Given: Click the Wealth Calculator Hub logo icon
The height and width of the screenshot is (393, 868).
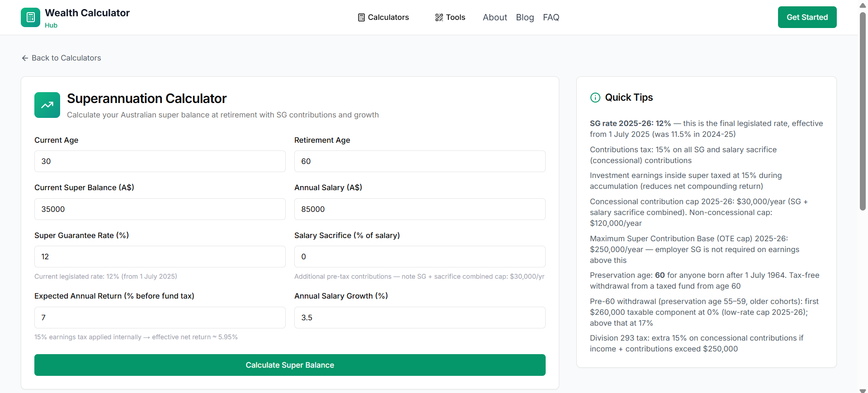Looking at the screenshot, I should (x=30, y=17).
